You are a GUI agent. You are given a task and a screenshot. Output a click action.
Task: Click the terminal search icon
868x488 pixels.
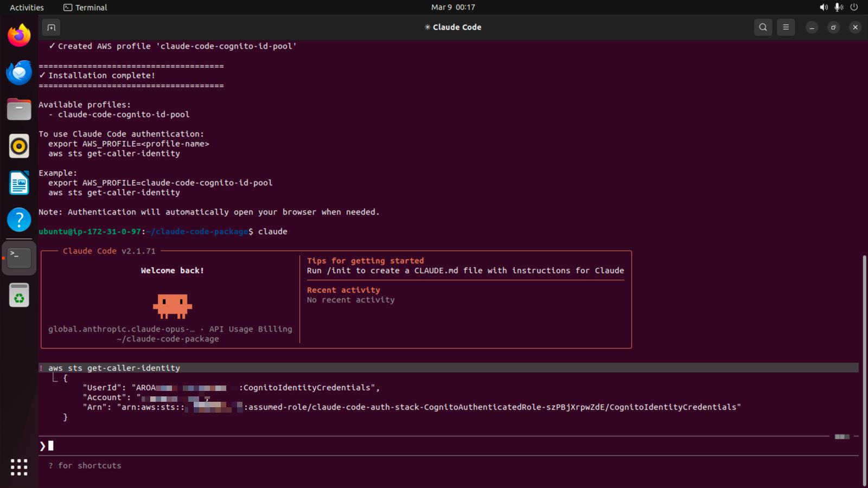coord(763,27)
